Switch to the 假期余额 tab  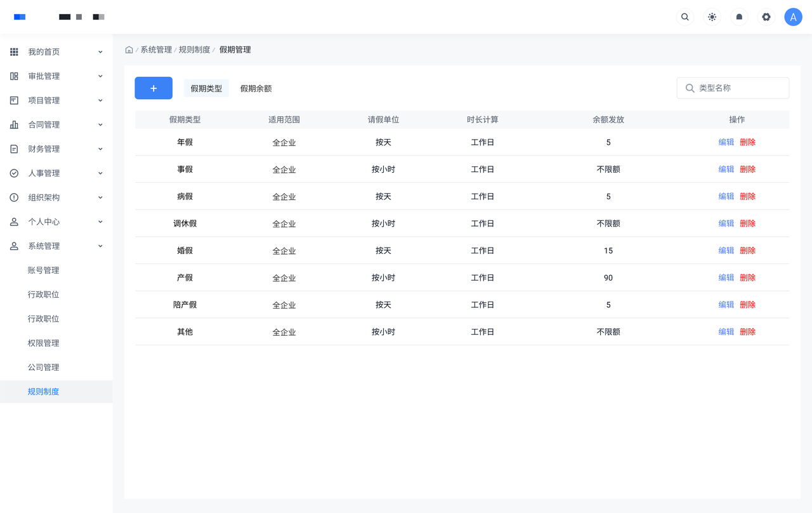[256, 89]
